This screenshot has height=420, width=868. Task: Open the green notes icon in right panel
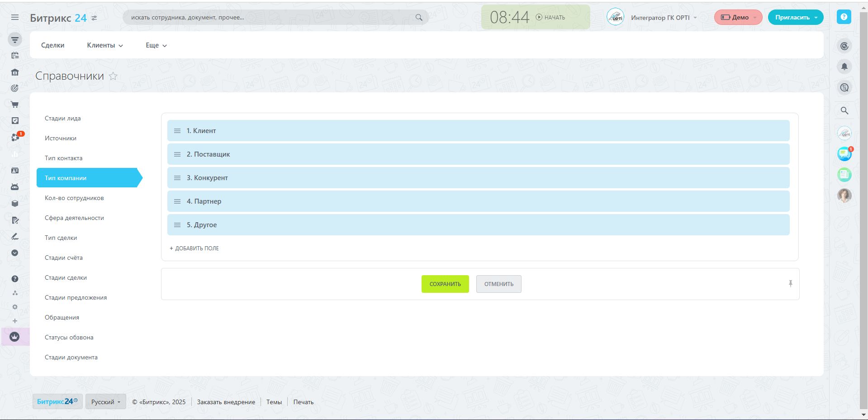point(844,175)
